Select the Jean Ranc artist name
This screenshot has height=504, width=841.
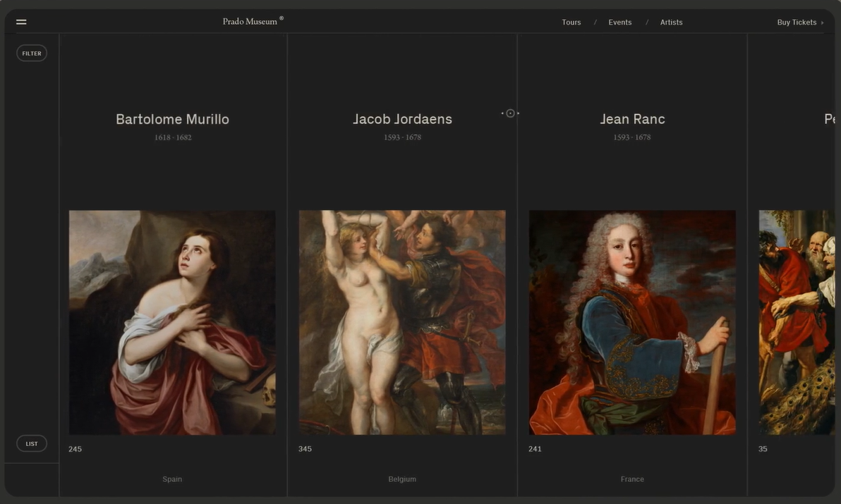click(x=632, y=120)
